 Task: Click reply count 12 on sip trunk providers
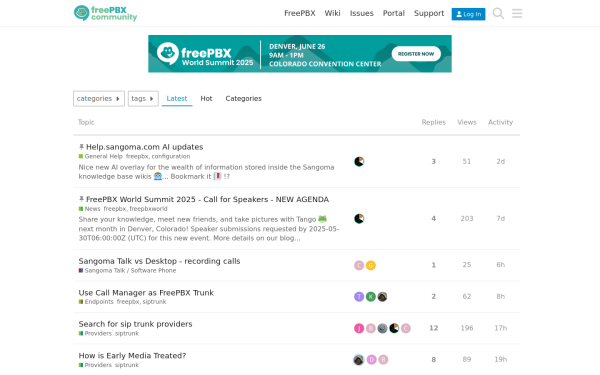(x=434, y=328)
